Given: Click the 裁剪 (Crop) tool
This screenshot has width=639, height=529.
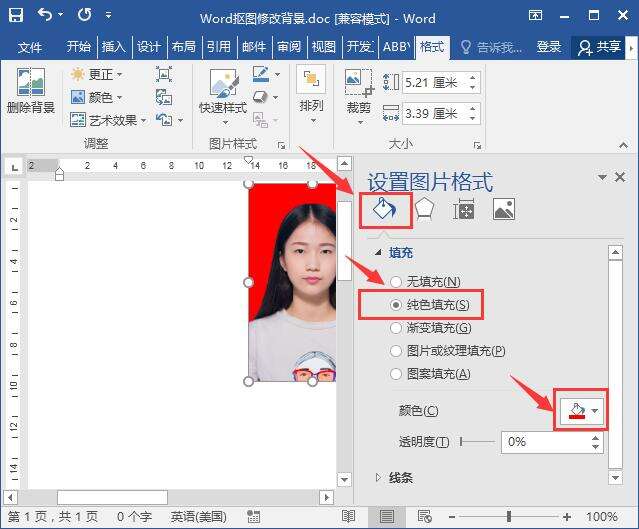Looking at the screenshot, I should tap(359, 97).
